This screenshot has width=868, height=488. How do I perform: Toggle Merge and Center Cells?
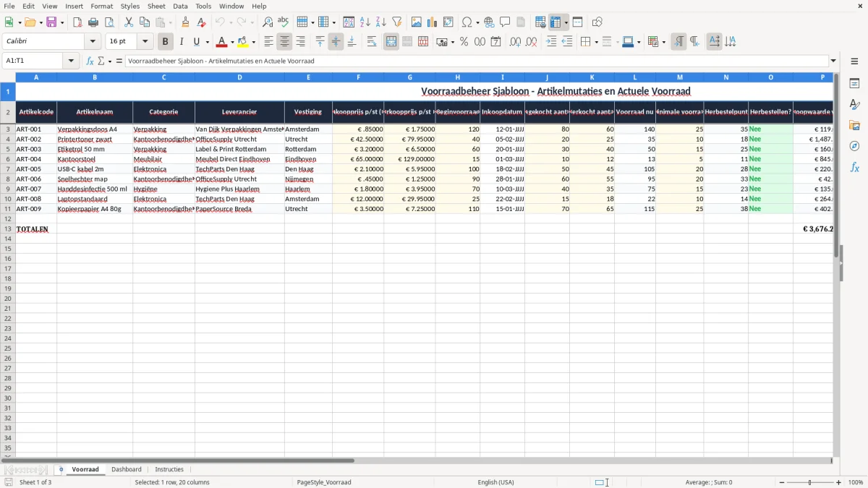391,42
